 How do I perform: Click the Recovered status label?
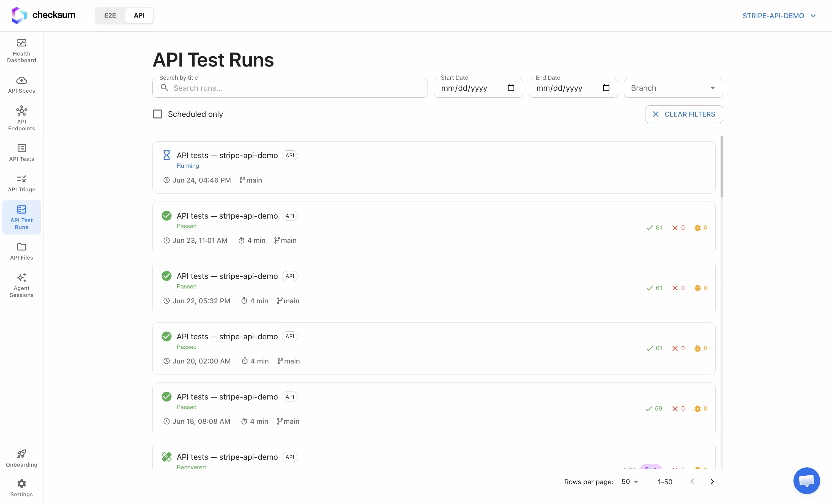(x=191, y=467)
